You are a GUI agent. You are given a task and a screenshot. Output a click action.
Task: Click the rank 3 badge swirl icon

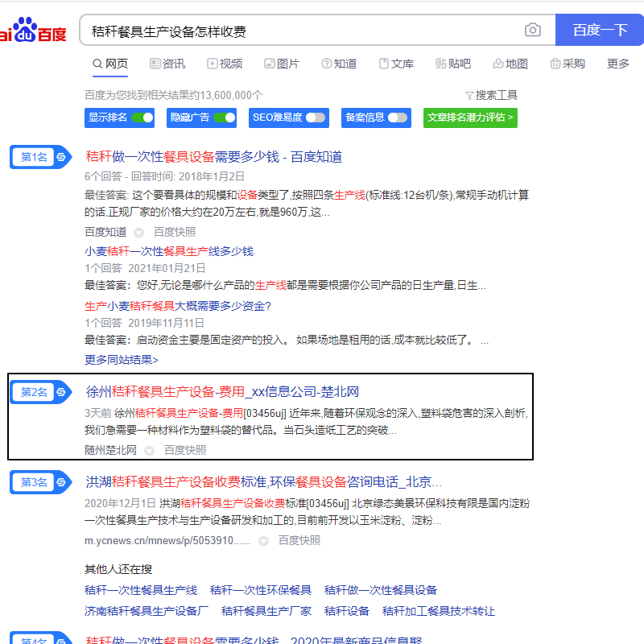61,482
